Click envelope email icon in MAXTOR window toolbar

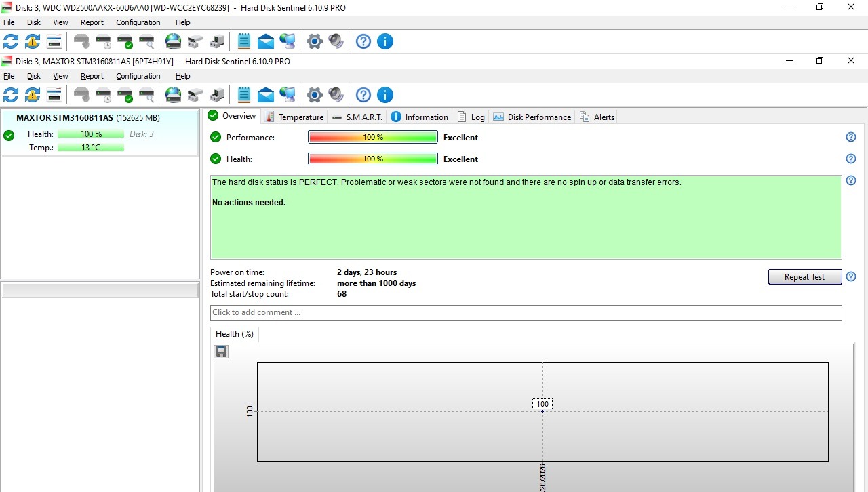(266, 95)
